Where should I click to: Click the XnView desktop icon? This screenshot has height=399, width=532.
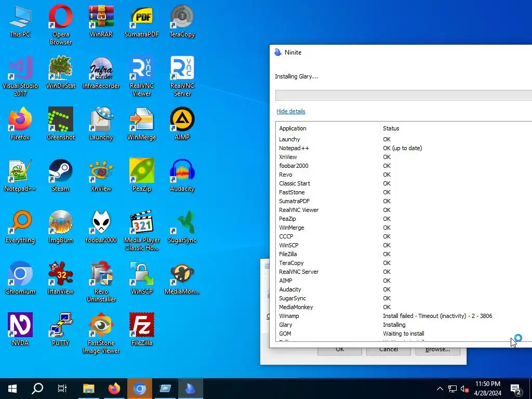pos(101,175)
